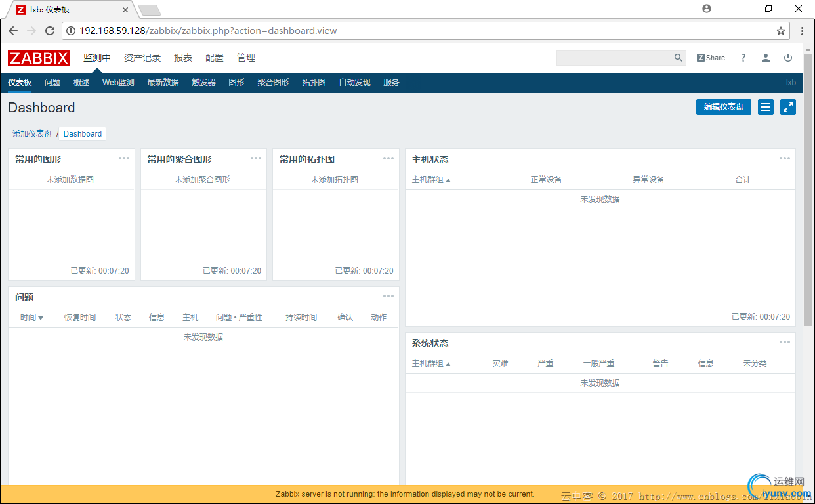Open the user profile icon
Image resolution: width=815 pixels, height=504 pixels.
766,58
